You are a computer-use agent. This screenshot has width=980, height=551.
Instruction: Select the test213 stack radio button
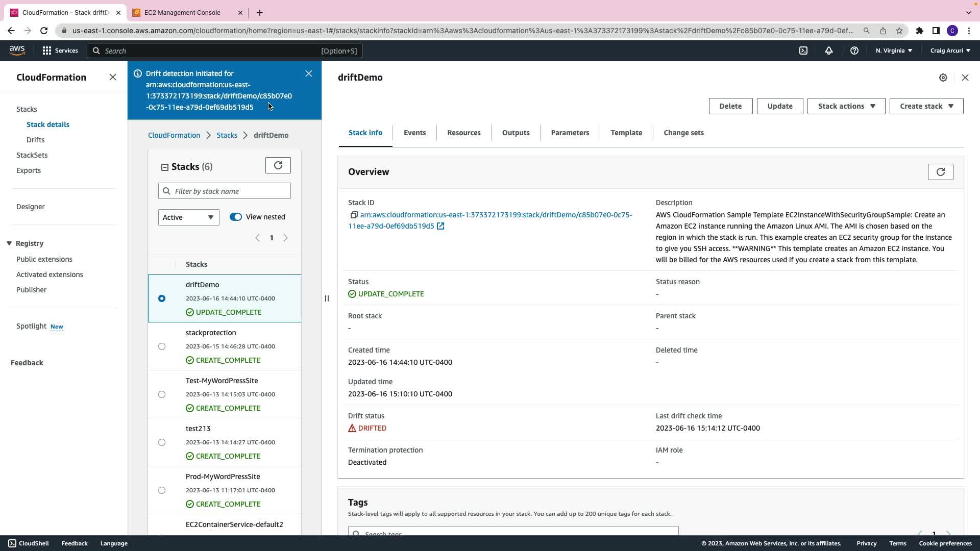(162, 442)
